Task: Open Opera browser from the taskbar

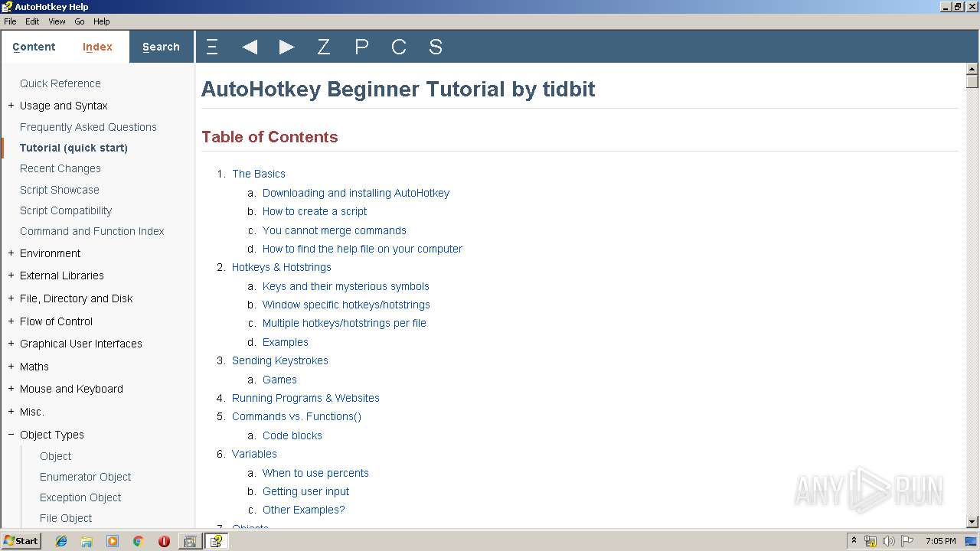Action: (x=164, y=541)
